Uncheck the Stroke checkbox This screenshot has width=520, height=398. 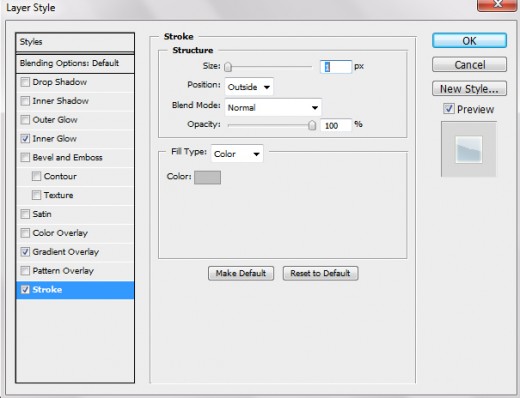pos(25,290)
